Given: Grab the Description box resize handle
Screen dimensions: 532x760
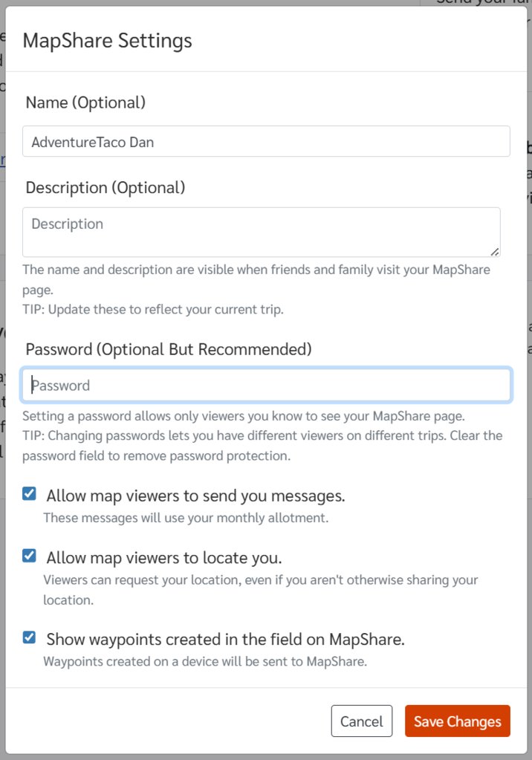Looking at the screenshot, I should [x=495, y=252].
